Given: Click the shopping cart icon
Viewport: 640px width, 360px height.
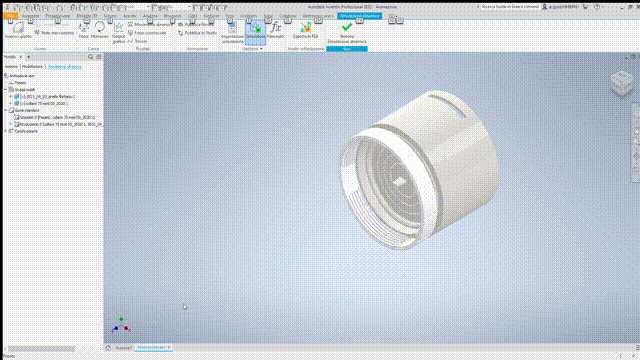Looking at the screenshot, I should click(585, 7).
